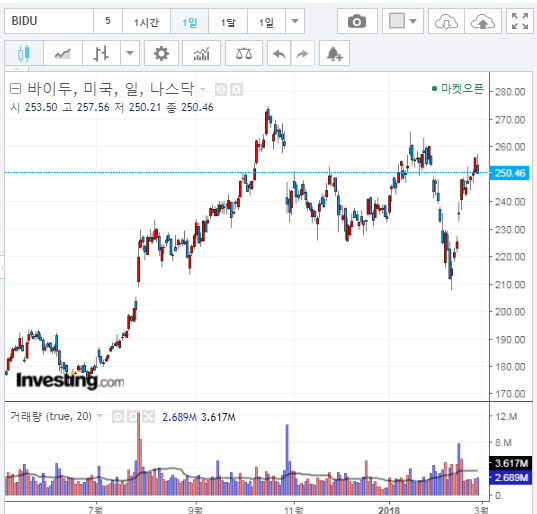This screenshot has width=537, height=514.
Task: Open settings for 바이두 main series
Action: pyautogui.click(x=236, y=90)
